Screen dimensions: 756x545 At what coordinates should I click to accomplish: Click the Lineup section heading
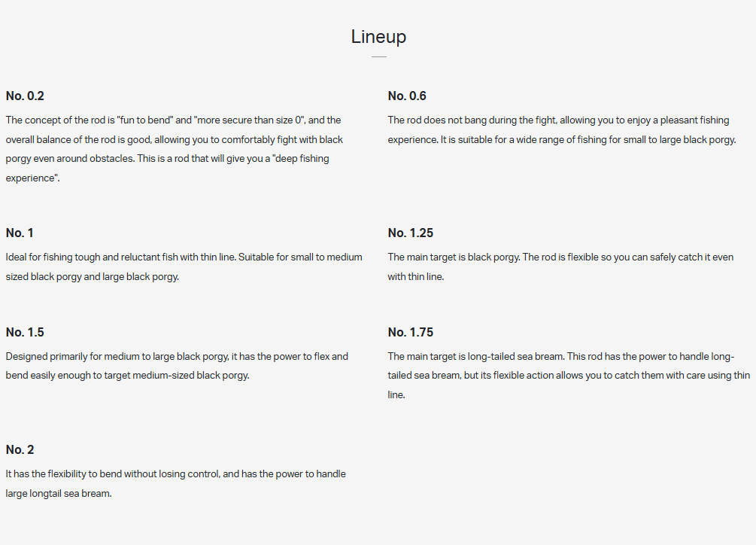pyautogui.click(x=378, y=36)
